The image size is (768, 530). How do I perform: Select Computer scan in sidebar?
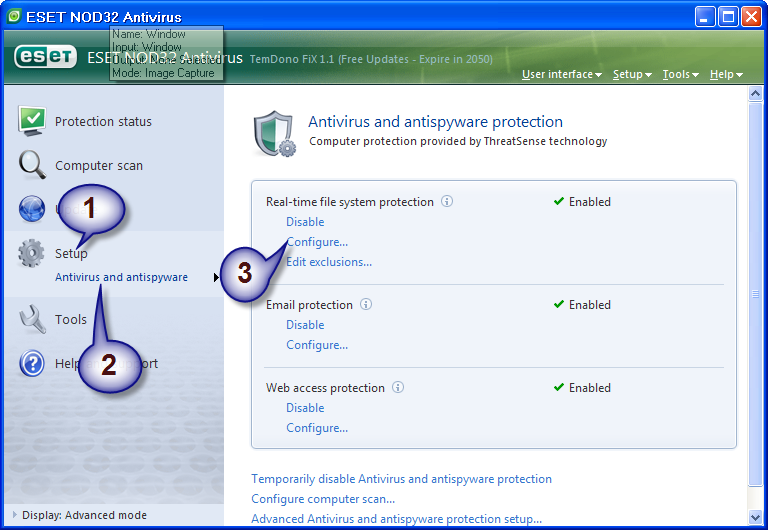coord(99,166)
